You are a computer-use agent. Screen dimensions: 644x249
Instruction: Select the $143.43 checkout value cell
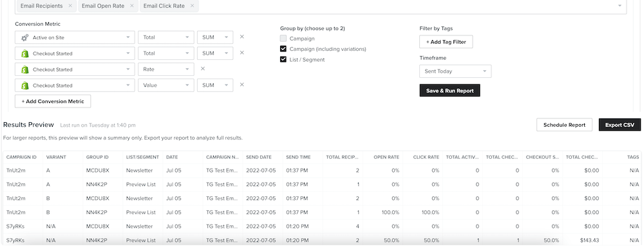(582, 241)
